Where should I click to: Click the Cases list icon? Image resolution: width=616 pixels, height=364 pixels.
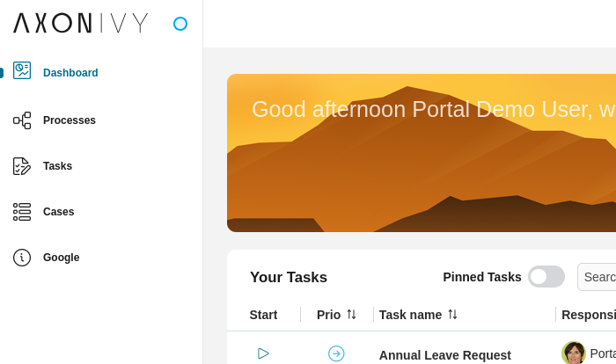22,212
